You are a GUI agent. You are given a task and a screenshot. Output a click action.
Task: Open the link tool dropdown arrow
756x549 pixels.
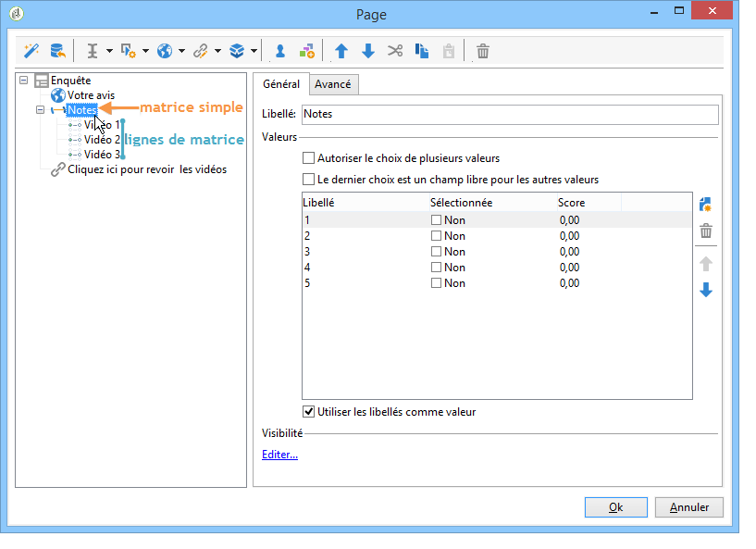coord(218,51)
